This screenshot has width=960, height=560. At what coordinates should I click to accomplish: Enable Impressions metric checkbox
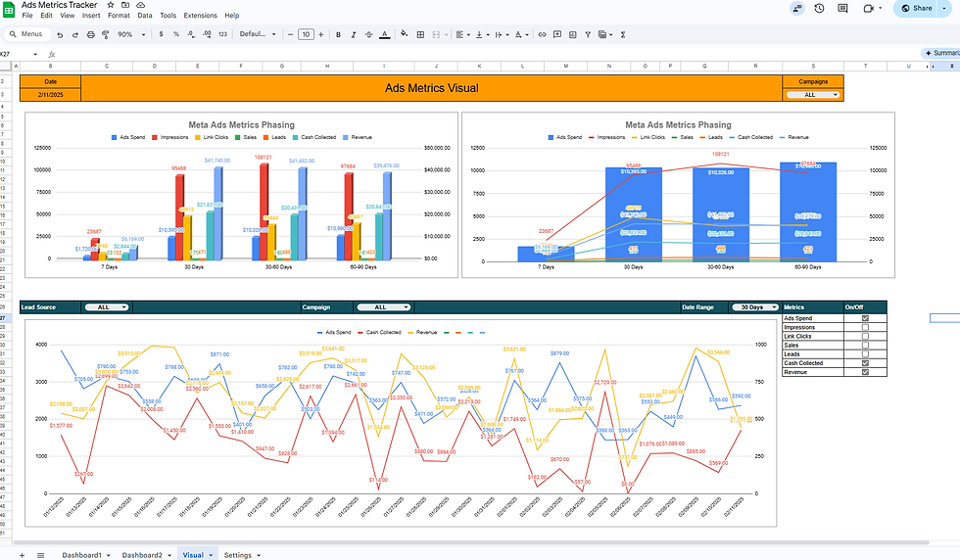pos(865,327)
